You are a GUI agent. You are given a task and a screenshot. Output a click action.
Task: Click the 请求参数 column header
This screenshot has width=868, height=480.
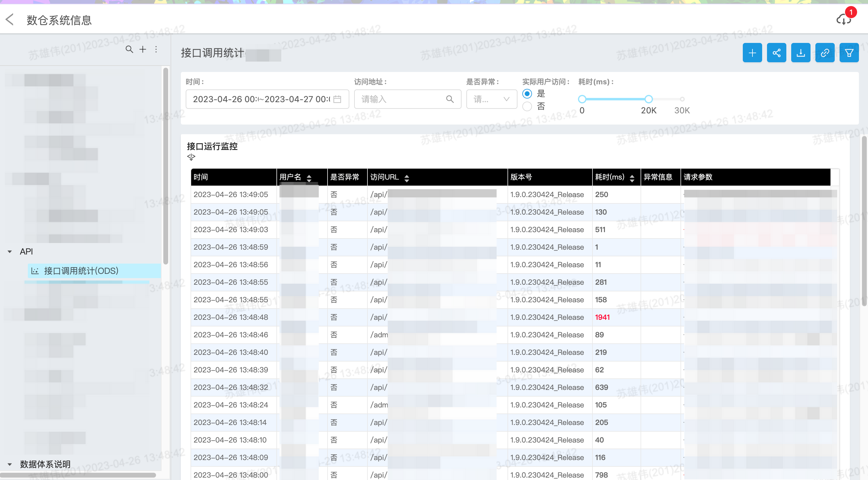pos(755,177)
